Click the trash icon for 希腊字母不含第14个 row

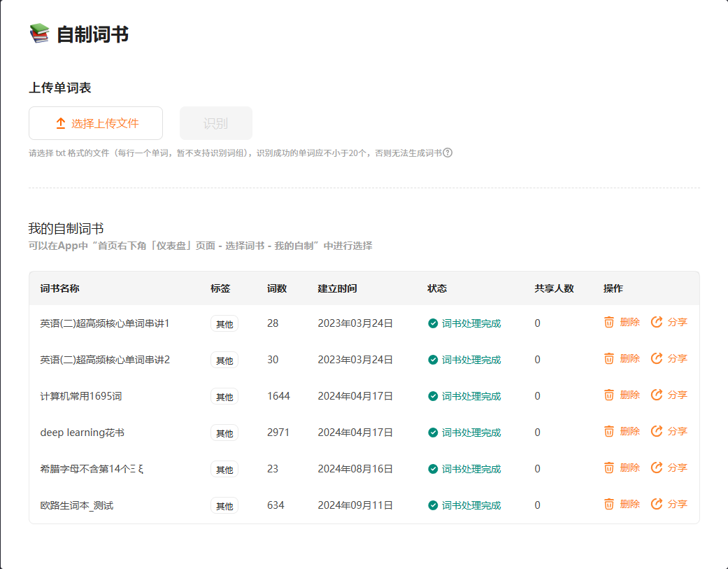609,468
